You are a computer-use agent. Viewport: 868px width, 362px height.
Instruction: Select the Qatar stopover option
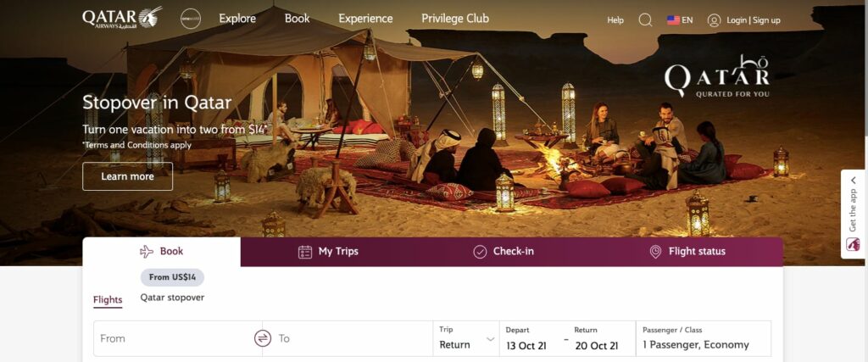click(x=172, y=298)
